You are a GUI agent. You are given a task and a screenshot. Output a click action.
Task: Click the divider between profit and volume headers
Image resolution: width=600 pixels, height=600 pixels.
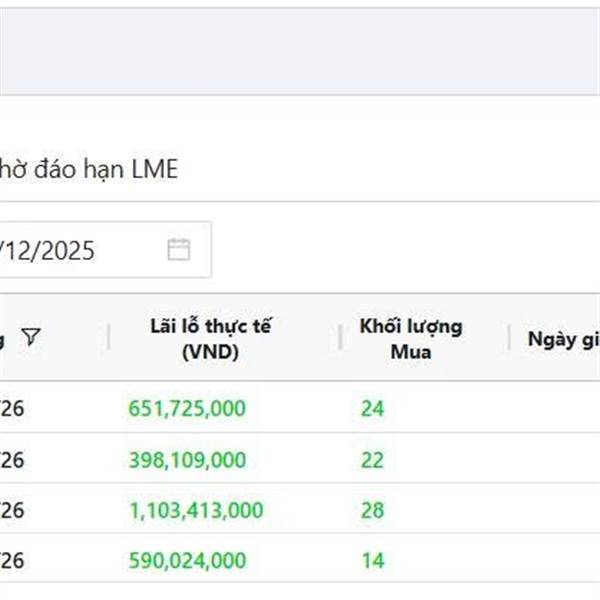[340, 338]
